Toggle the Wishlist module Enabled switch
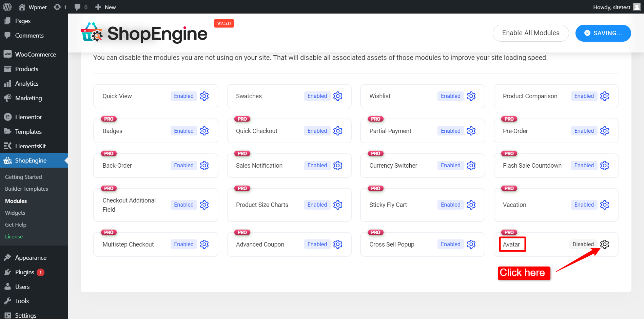 [x=450, y=96]
